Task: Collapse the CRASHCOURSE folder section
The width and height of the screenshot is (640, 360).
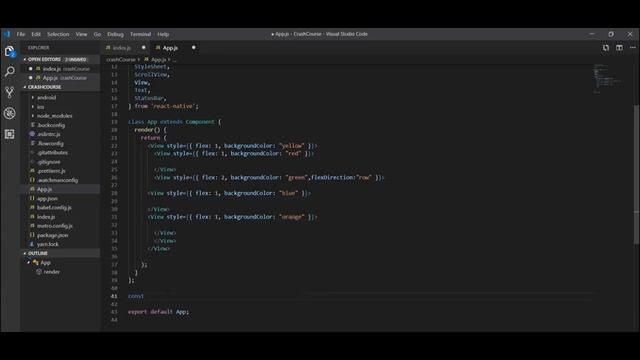Action: point(60,87)
